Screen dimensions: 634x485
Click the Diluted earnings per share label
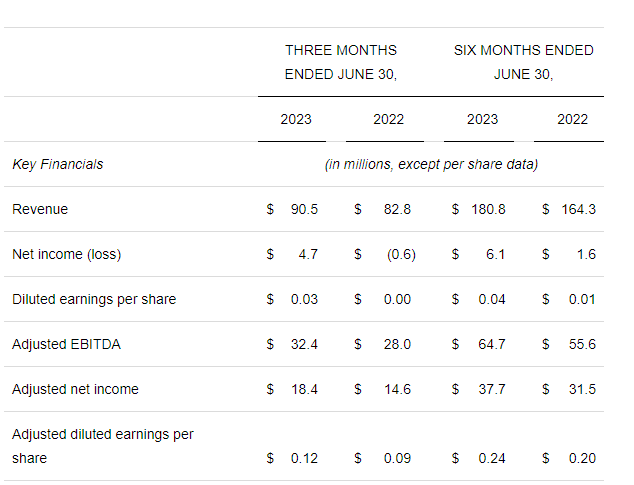(x=94, y=299)
